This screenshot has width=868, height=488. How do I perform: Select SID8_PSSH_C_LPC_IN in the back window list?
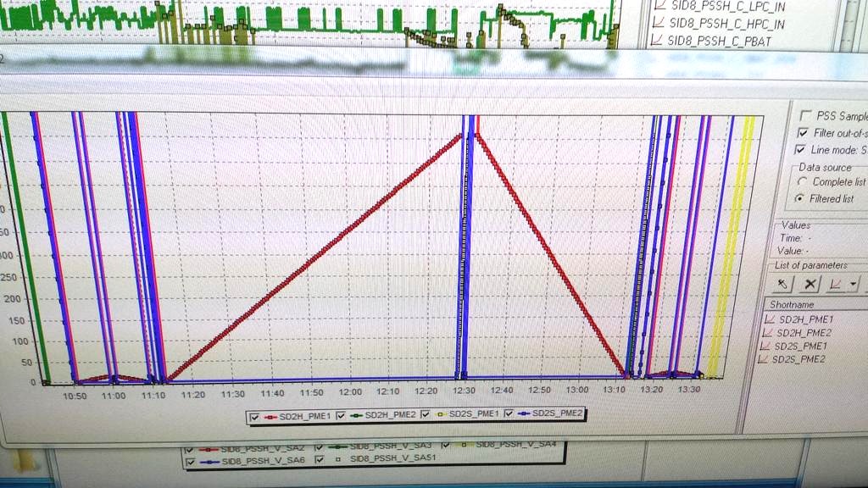(x=727, y=6)
